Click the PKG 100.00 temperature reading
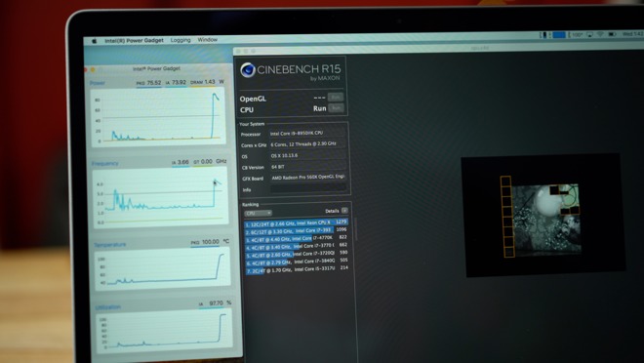This screenshot has height=363, width=644. pyautogui.click(x=205, y=242)
